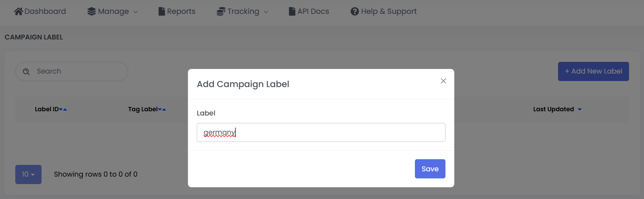Image resolution: width=644 pixels, height=199 pixels.
Task: Expand the Tracking menu chevron
Action: (x=266, y=12)
